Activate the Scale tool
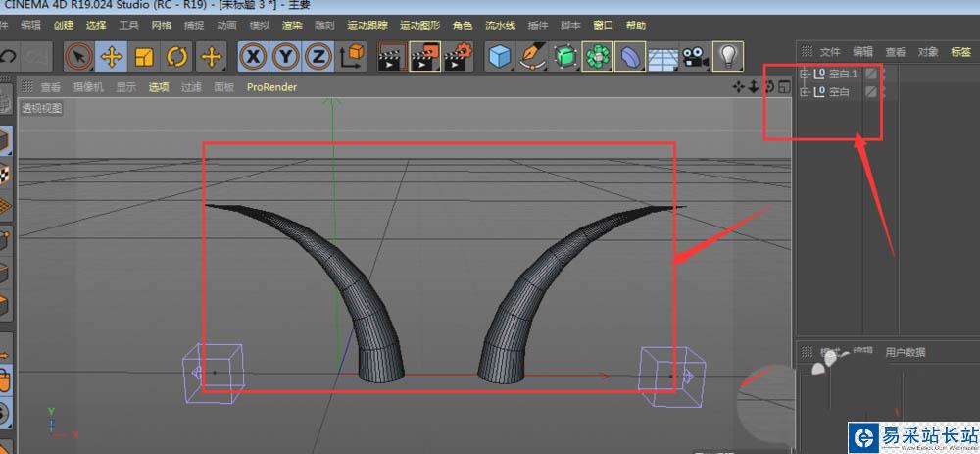The image size is (980, 454). [x=144, y=58]
